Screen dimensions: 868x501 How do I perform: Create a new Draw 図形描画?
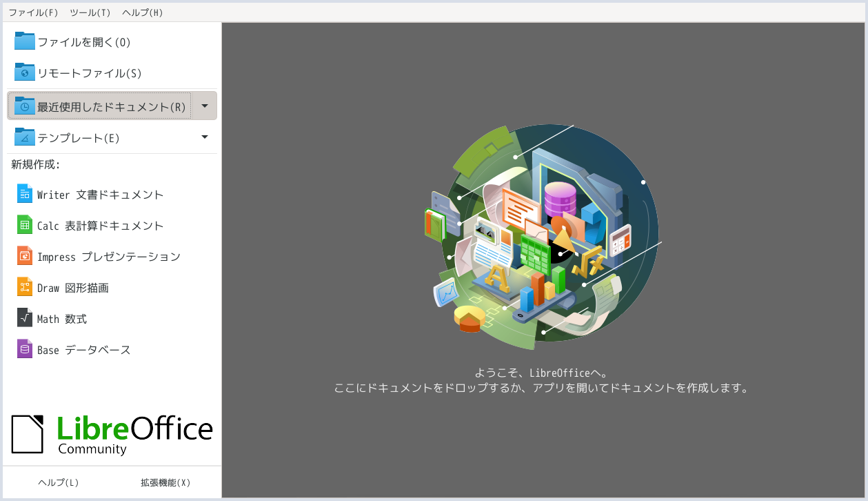[112, 288]
